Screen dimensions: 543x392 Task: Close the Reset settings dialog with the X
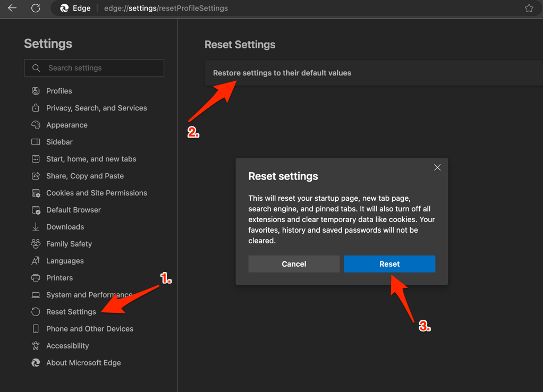point(437,167)
